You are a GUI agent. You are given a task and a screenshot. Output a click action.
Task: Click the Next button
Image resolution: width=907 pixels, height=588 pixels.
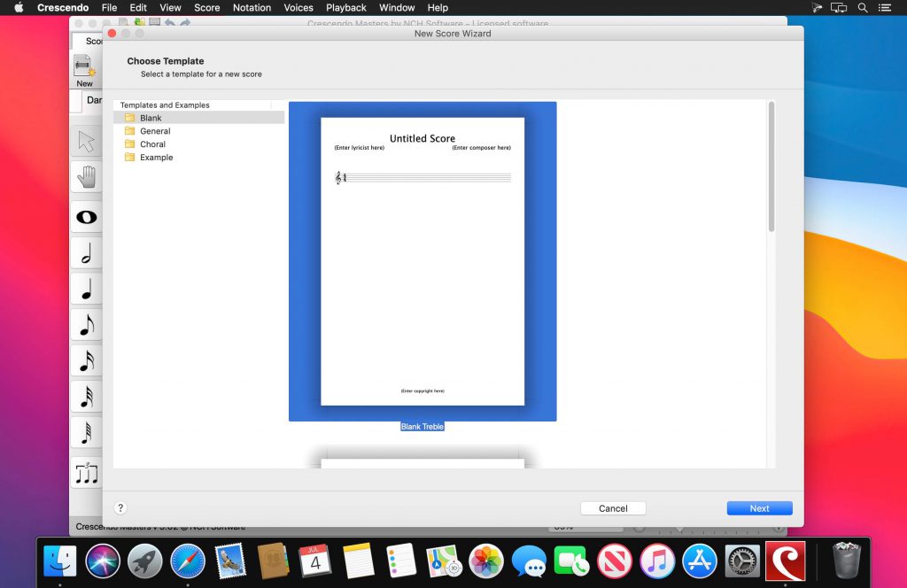[759, 507]
